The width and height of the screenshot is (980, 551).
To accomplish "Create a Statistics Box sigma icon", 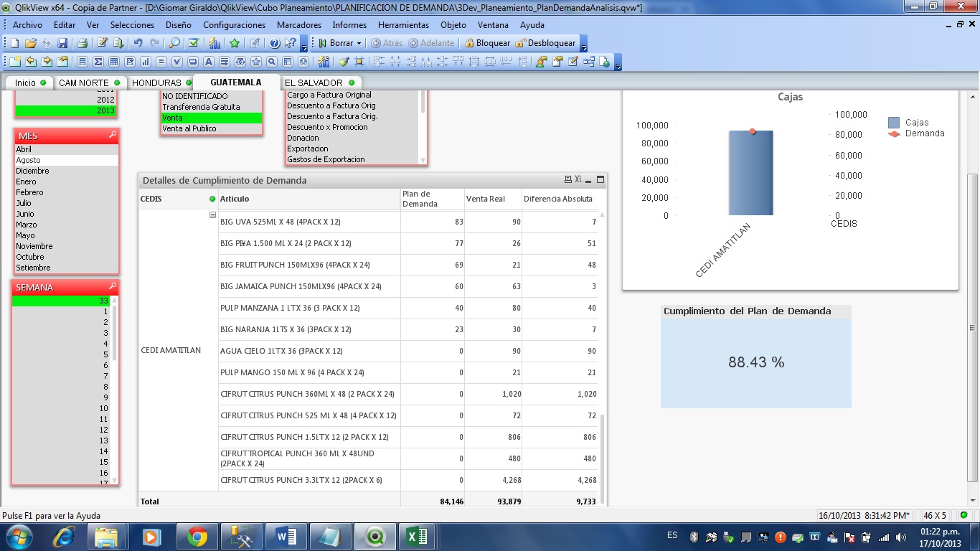I will click(x=98, y=62).
